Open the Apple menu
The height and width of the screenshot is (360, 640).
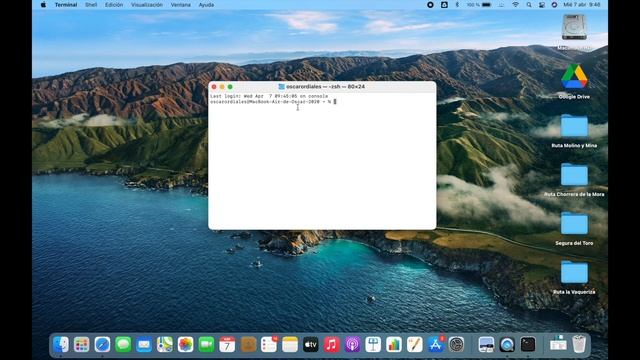43,5
